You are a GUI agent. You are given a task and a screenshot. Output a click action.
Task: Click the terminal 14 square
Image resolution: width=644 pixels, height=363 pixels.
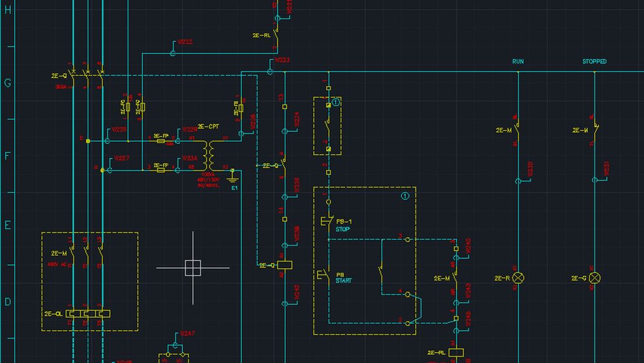285,219
